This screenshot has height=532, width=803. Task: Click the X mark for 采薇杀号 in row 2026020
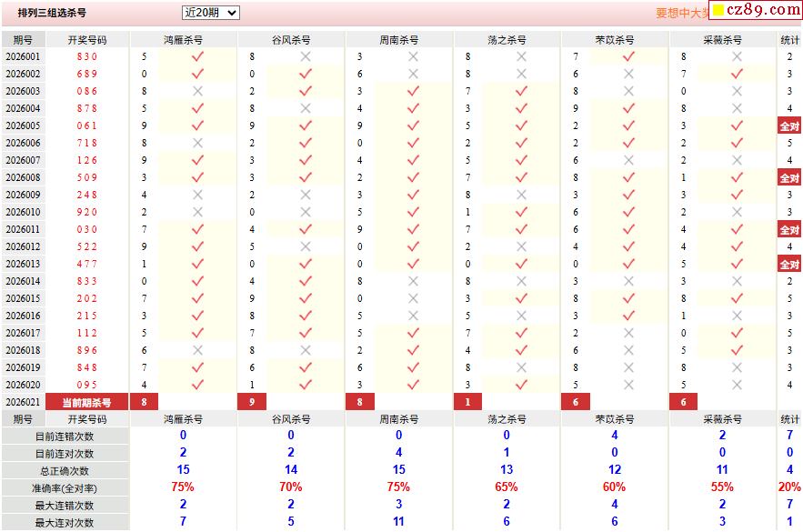coord(737,385)
